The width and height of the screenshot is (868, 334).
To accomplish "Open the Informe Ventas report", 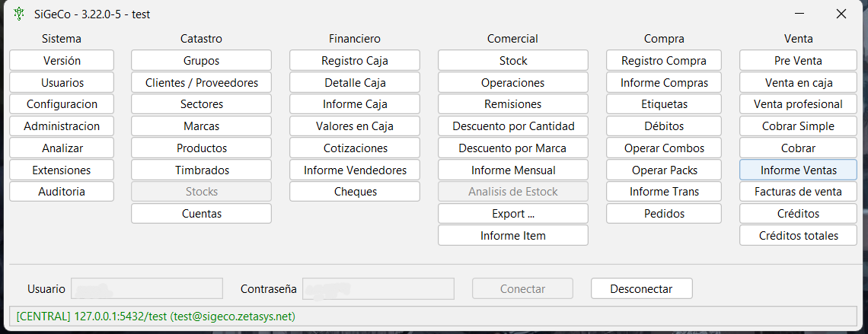I will click(x=798, y=170).
